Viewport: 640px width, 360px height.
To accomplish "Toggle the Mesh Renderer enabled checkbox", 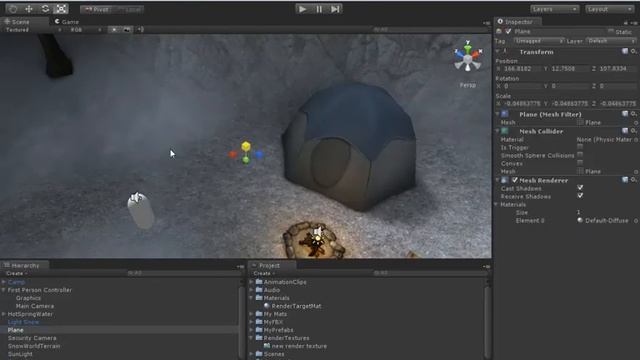I will [x=515, y=180].
